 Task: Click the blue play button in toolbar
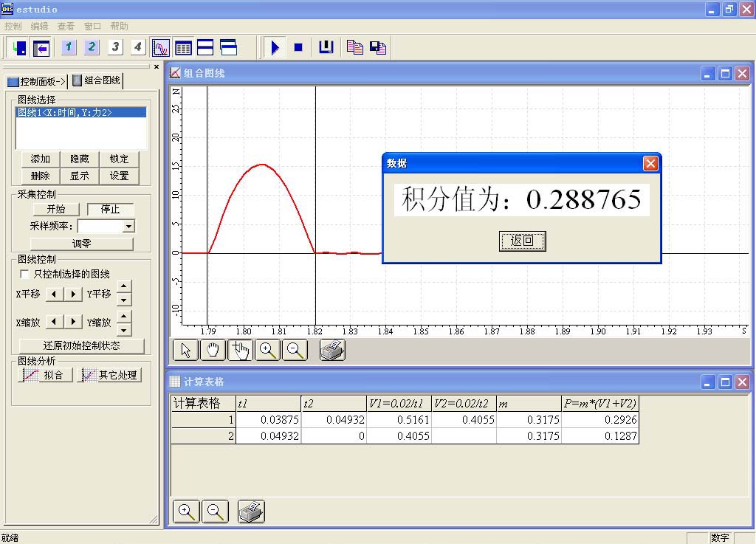[275, 48]
